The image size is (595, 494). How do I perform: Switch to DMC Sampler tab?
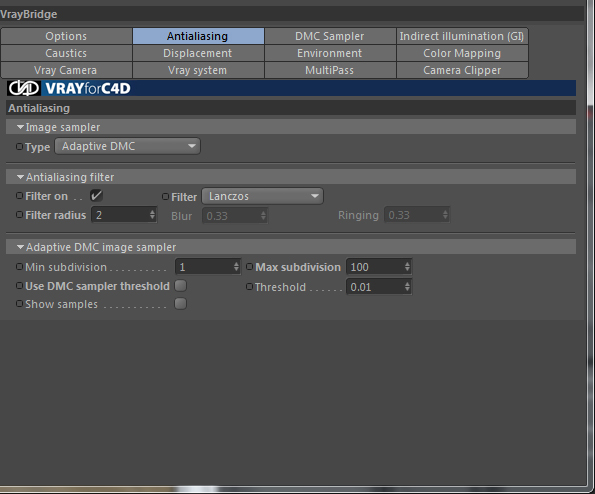pyautogui.click(x=329, y=36)
